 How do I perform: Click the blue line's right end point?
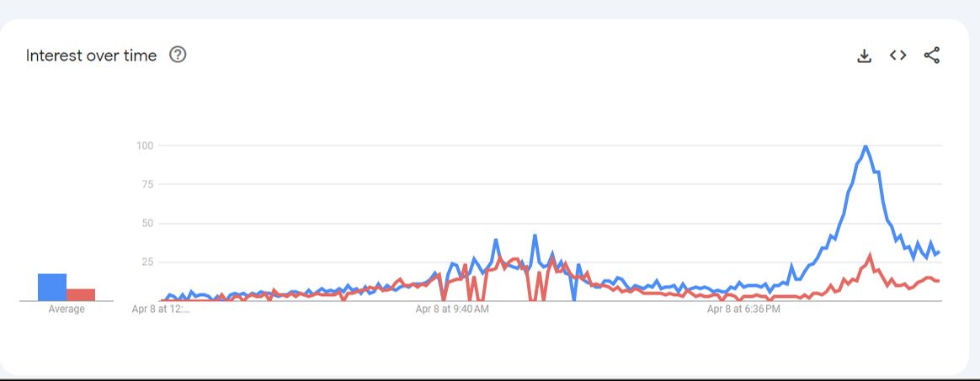coord(939,251)
